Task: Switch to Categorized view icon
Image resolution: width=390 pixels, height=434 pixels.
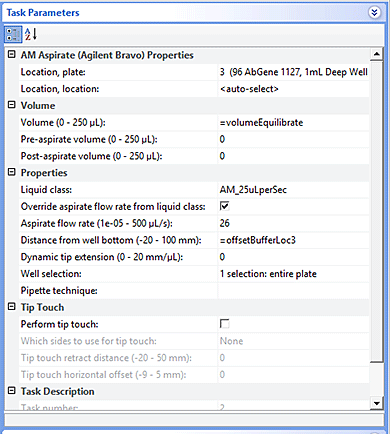Action: pyautogui.click(x=13, y=34)
